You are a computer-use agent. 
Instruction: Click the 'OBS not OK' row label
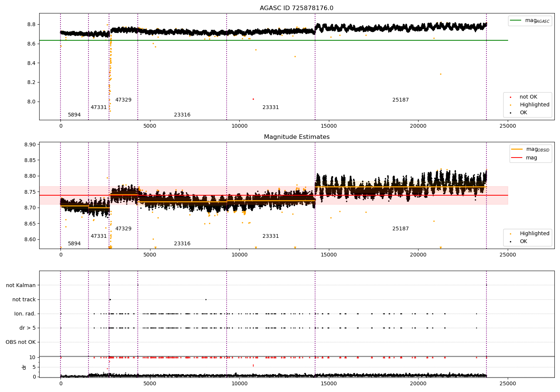tap(21, 342)
